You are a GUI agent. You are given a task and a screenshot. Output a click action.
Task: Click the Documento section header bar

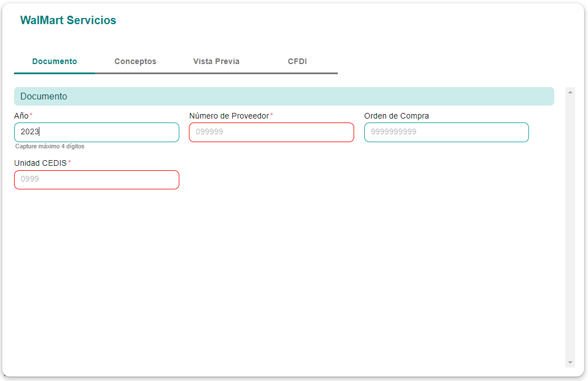284,96
